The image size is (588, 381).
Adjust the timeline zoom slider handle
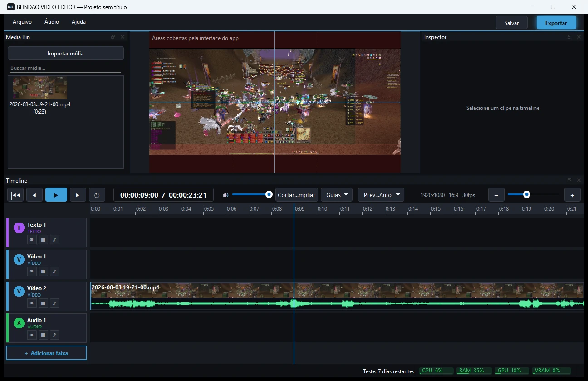click(526, 194)
